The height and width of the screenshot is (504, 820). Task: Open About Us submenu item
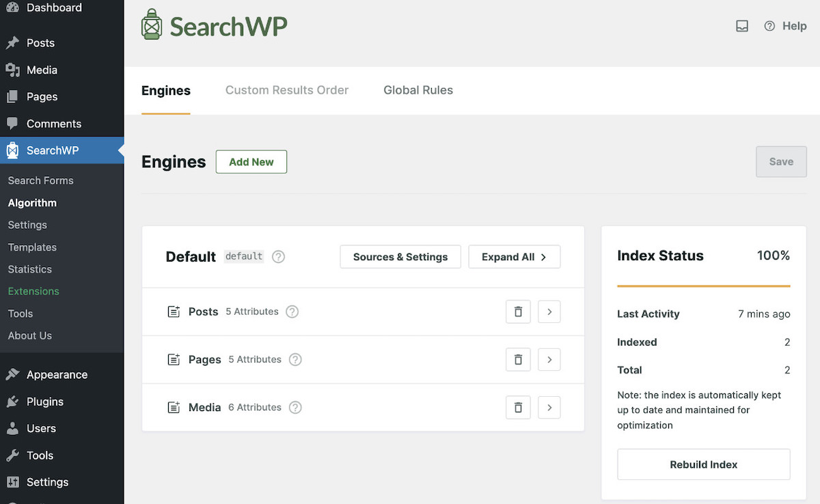[30, 335]
